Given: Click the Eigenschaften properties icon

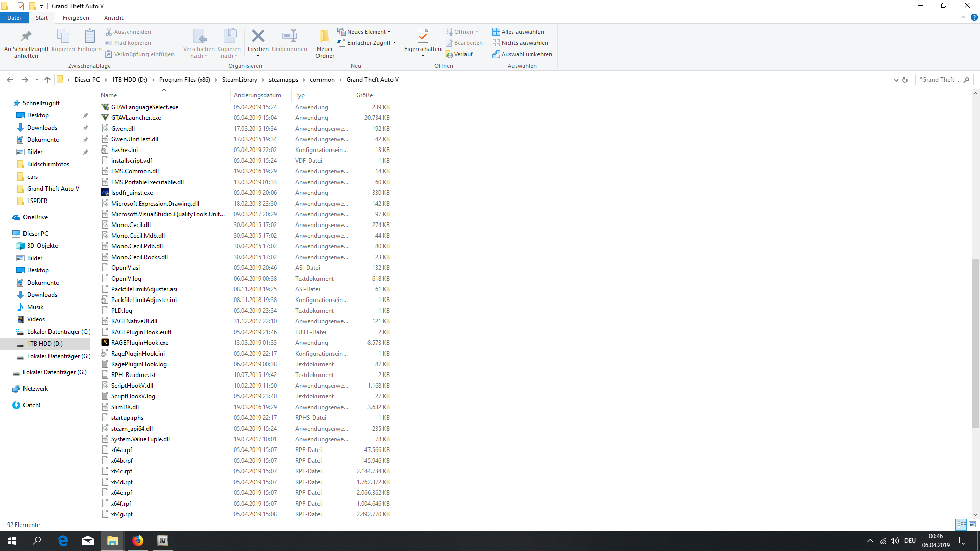Looking at the screenshot, I should (x=422, y=36).
